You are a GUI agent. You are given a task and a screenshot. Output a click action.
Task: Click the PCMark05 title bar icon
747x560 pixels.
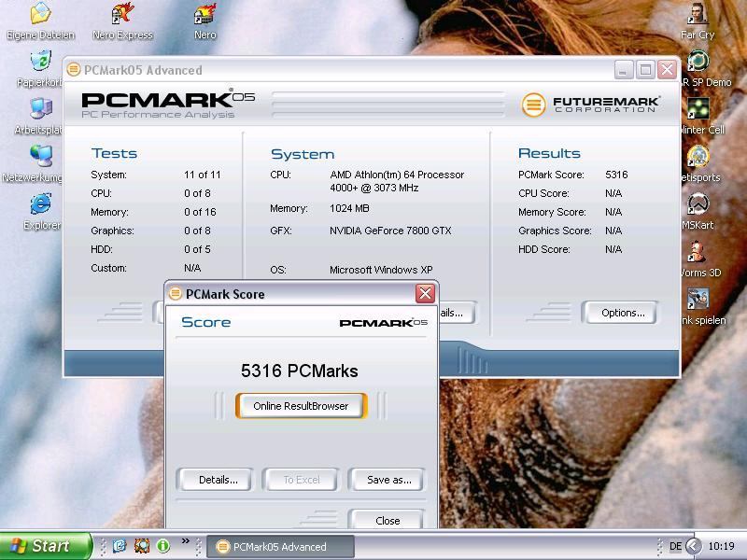pos(74,69)
